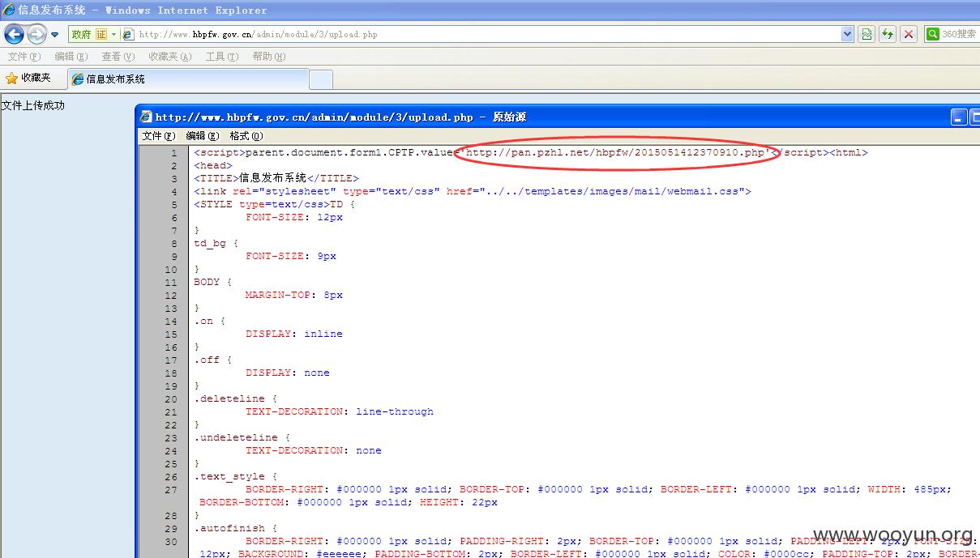Open the browser 文件(F) menu

(x=24, y=57)
